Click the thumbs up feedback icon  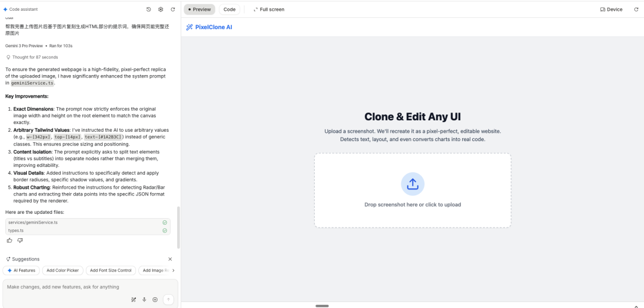(10, 240)
